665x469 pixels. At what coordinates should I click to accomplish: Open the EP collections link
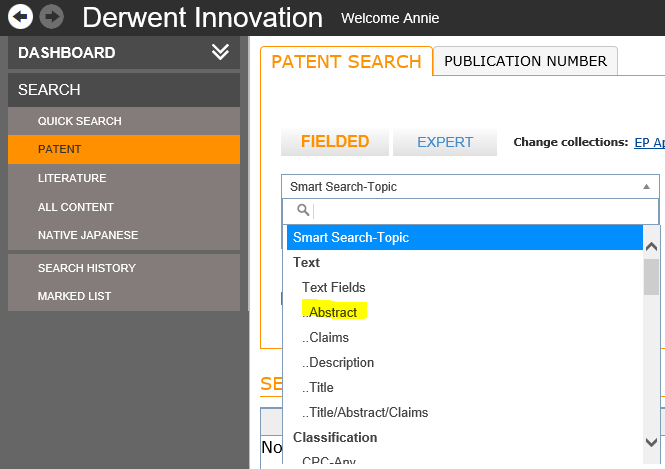click(649, 142)
